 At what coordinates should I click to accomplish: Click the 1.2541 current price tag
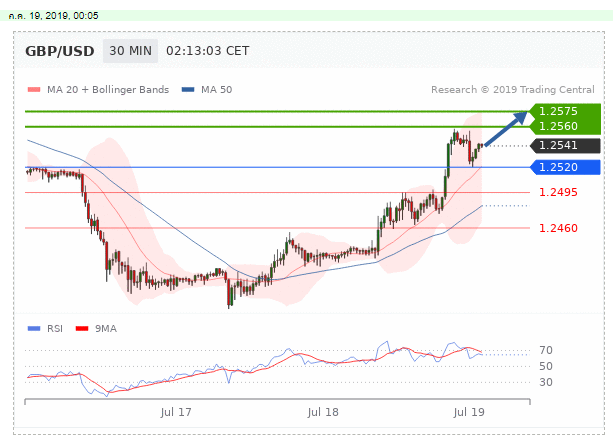565,145
